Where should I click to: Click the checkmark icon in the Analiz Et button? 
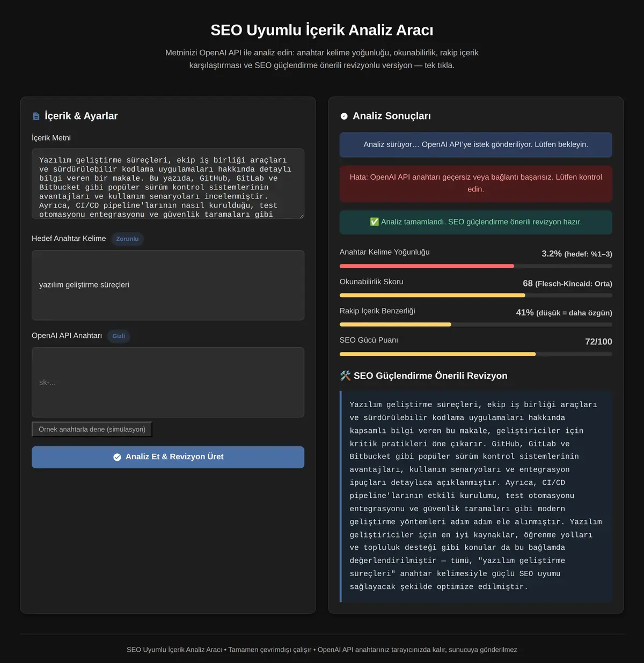pyautogui.click(x=117, y=457)
